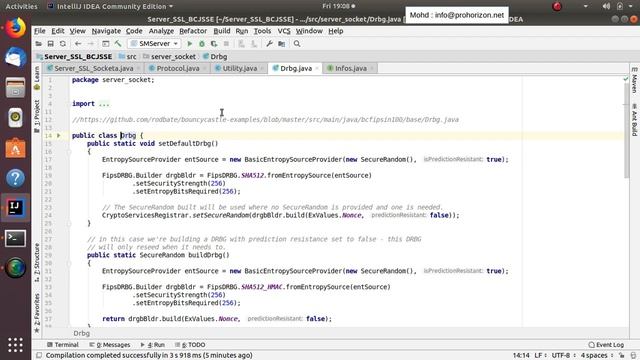Navigate back with the left arrow icon
Screen dimensions: 640x360
click(78, 44)
